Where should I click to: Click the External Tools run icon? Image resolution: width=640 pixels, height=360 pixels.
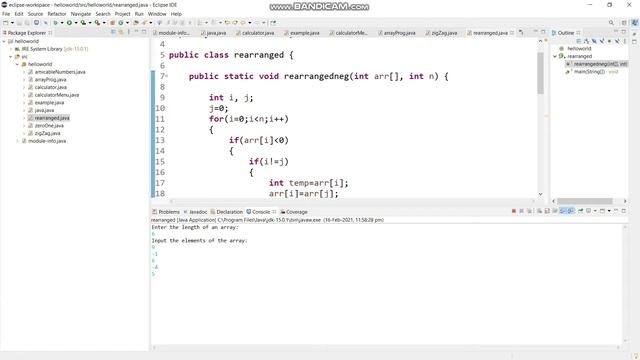point(98,23)
